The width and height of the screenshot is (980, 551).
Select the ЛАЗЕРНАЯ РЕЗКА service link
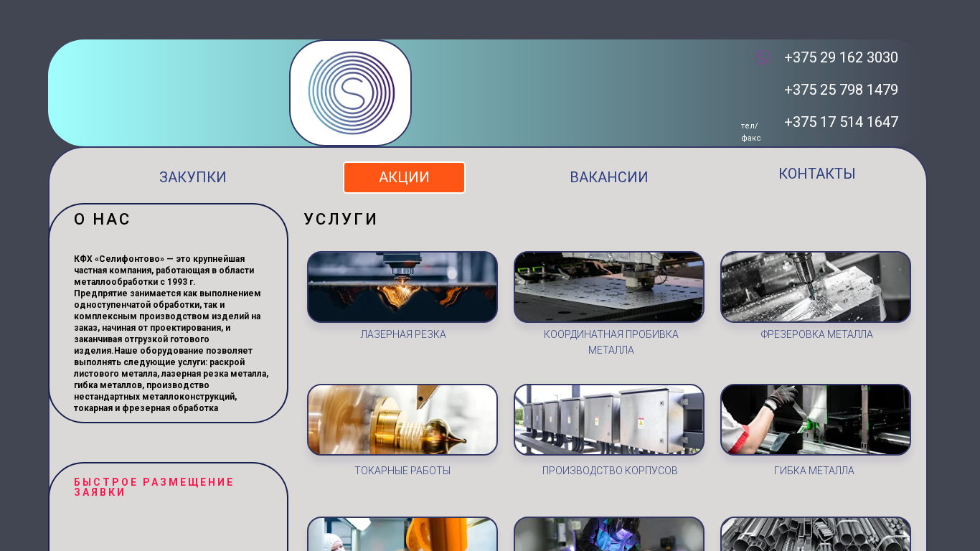403,334
